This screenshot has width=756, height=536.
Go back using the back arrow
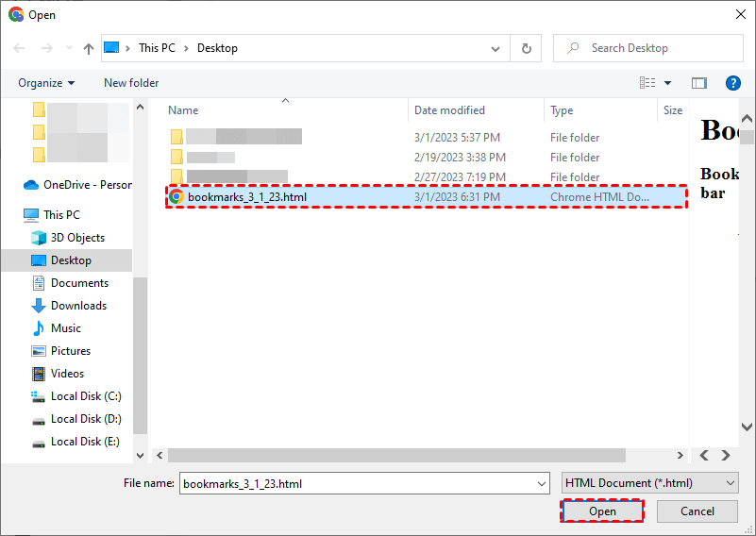point(19,48)
